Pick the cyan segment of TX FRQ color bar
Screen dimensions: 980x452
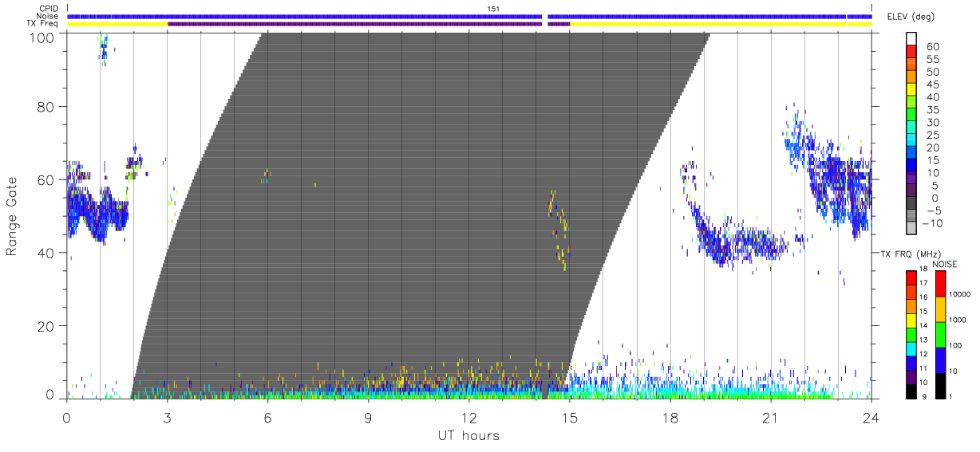(911, 348)
